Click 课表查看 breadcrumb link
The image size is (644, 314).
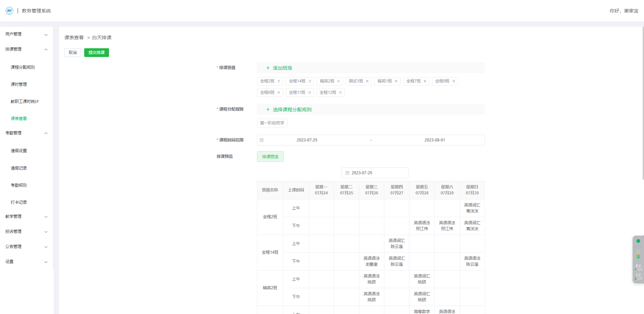(74, 38)
